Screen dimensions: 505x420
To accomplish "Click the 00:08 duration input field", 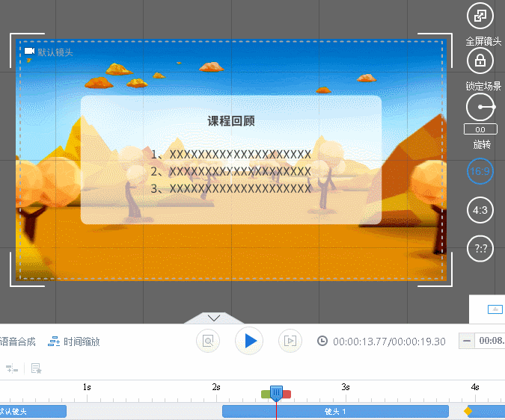I will pos(490,341).
